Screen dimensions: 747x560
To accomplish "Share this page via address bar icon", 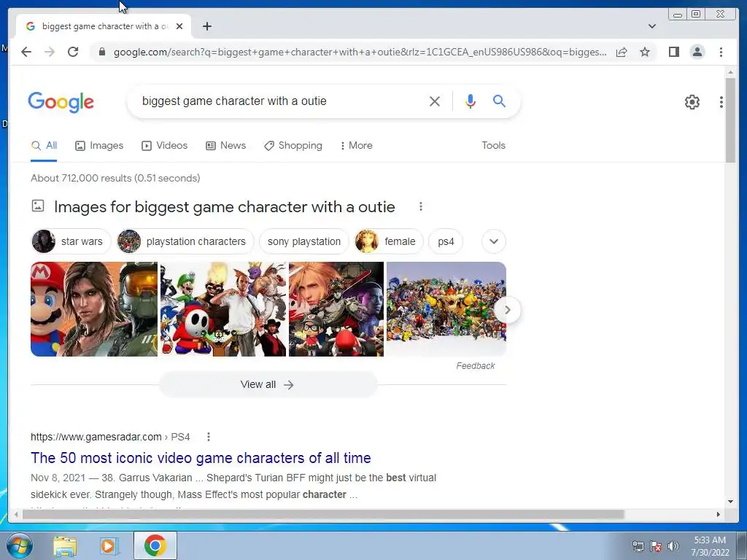I will point(622,52).
